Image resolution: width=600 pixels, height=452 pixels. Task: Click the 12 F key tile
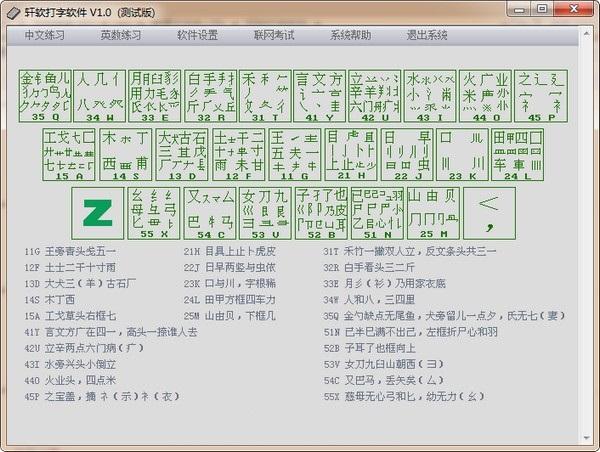pos(238,155)
